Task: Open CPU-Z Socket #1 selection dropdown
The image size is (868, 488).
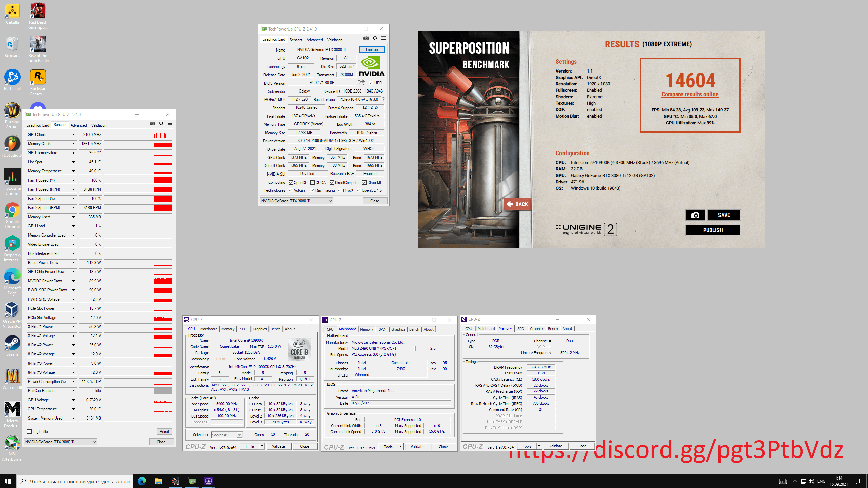Action: point(226,435)
